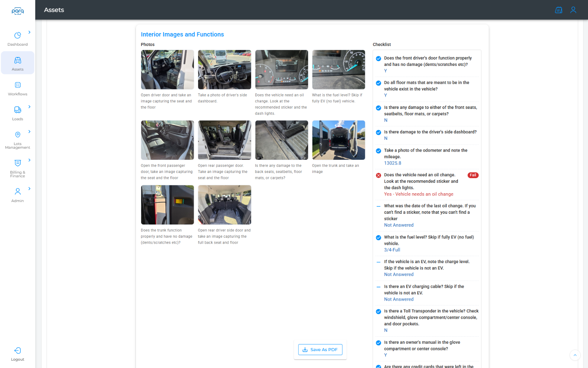588x368 pixels.
Task: Expand the Lots Management submenu chevron
Action: [x=29, y=132]
